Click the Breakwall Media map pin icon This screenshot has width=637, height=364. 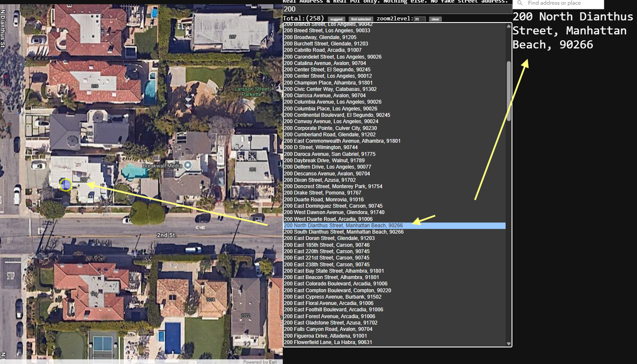(x=188, y=165)
